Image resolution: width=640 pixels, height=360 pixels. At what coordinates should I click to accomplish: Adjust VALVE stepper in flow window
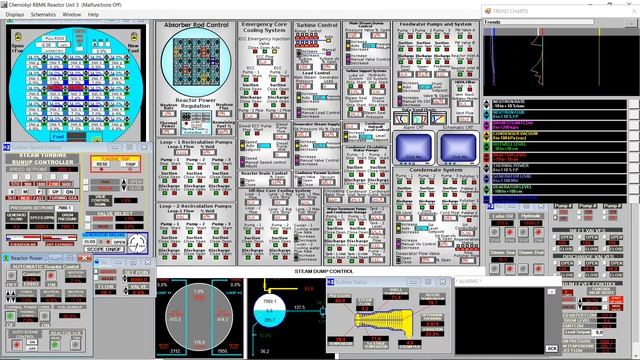(x=125, y=292)
